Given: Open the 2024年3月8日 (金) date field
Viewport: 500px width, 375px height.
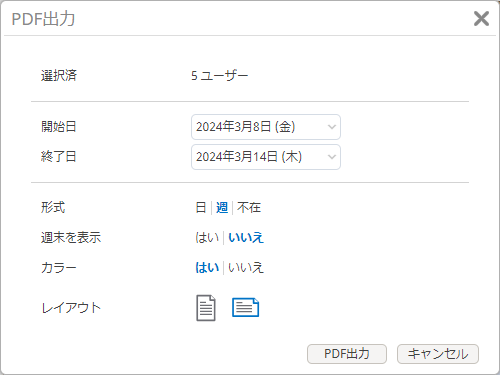Looking at the screenshot, I should pyautogui.click(x=266, y=127).
